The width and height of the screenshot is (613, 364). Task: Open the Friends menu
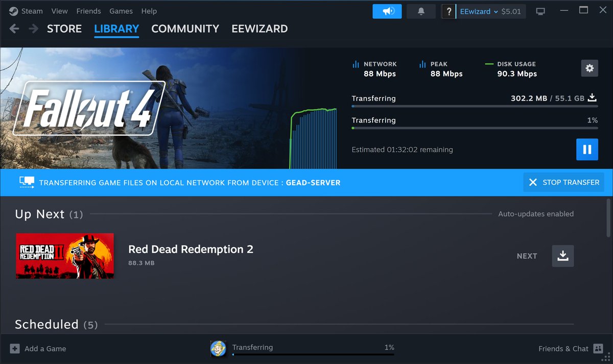88,11
